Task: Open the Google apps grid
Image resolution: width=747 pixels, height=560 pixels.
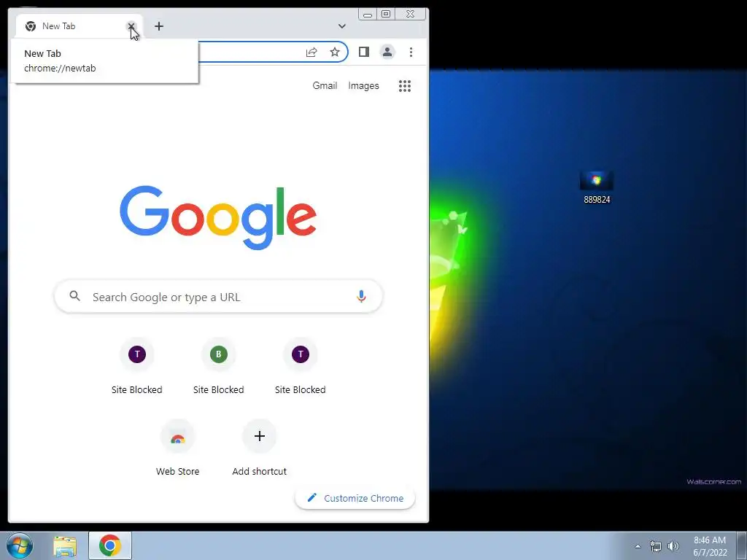Action: tap(404, 86)
